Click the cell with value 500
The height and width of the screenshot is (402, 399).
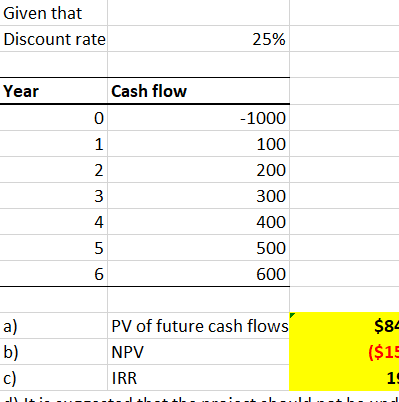199,248
